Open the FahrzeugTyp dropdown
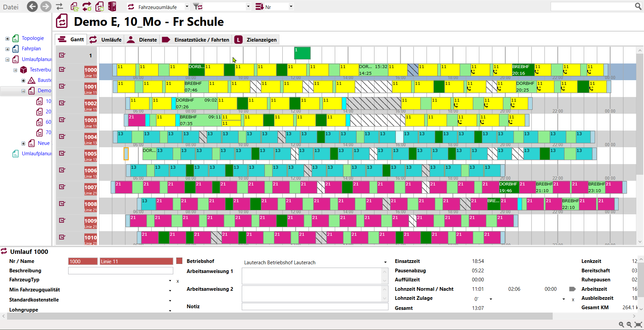644x330 pixels. click(170, 281)
